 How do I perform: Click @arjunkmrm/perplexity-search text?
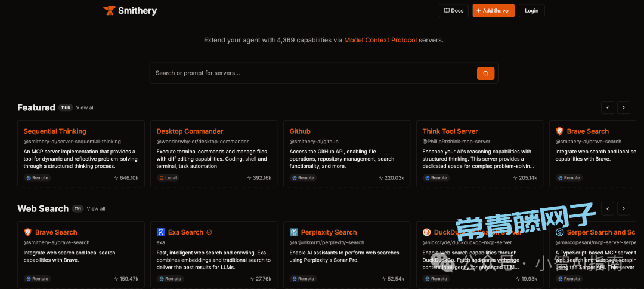(327, 242)
